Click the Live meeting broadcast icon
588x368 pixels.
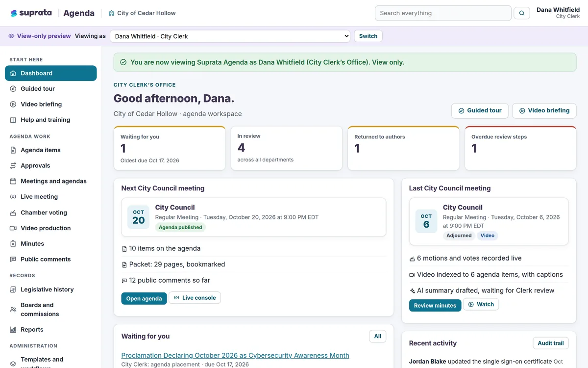coord(13,197)
